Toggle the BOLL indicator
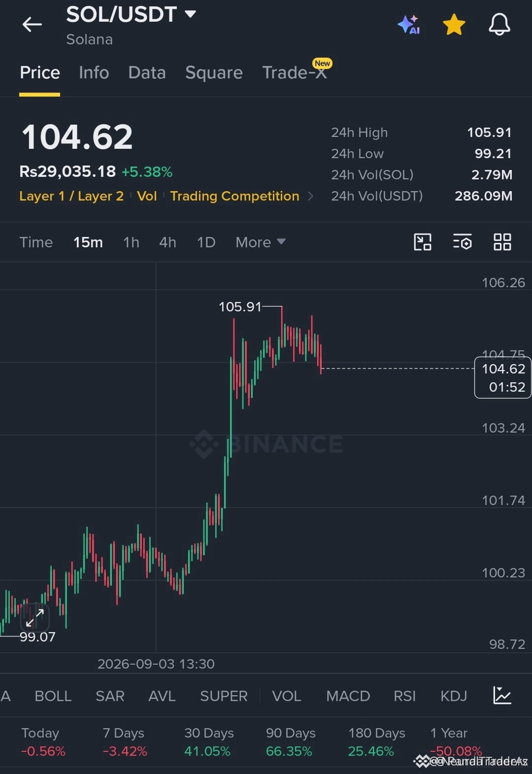This screenshot has width=532, height=774. click(53, 696)
